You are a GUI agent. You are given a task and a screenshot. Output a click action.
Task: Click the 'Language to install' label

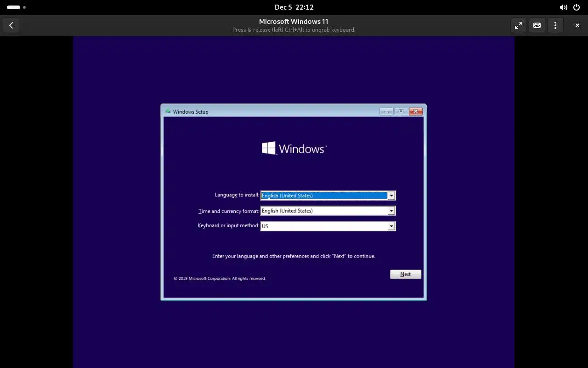pos(237,195)
